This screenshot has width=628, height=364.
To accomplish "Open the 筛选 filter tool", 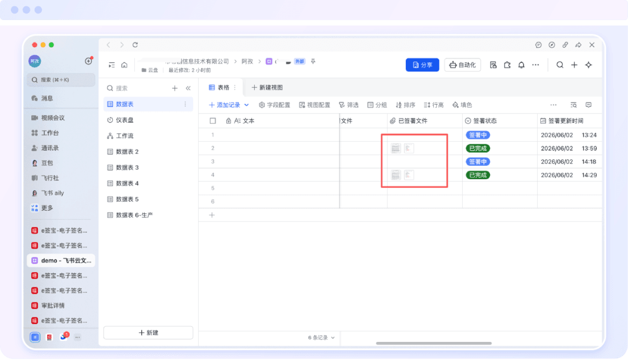I will 348,105.
